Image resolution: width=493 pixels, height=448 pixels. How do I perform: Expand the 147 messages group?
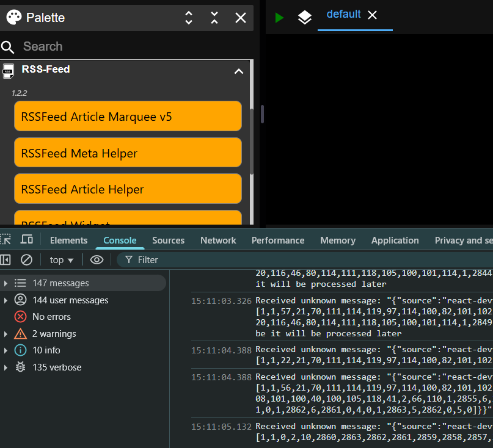pyautogui.click(x=5, y=283)
